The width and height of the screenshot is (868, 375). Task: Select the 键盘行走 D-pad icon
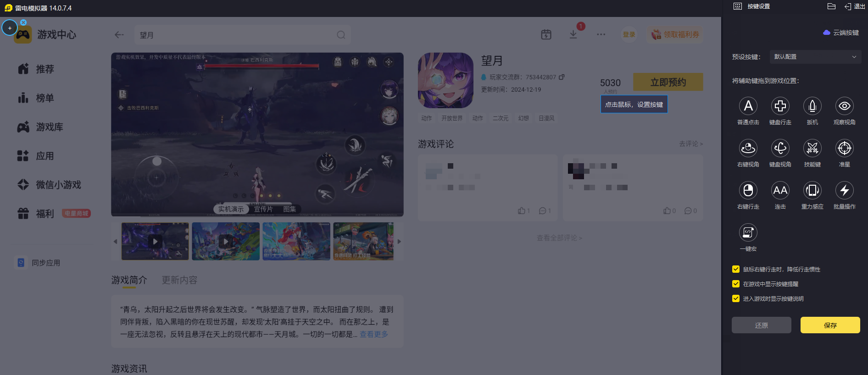780,106
